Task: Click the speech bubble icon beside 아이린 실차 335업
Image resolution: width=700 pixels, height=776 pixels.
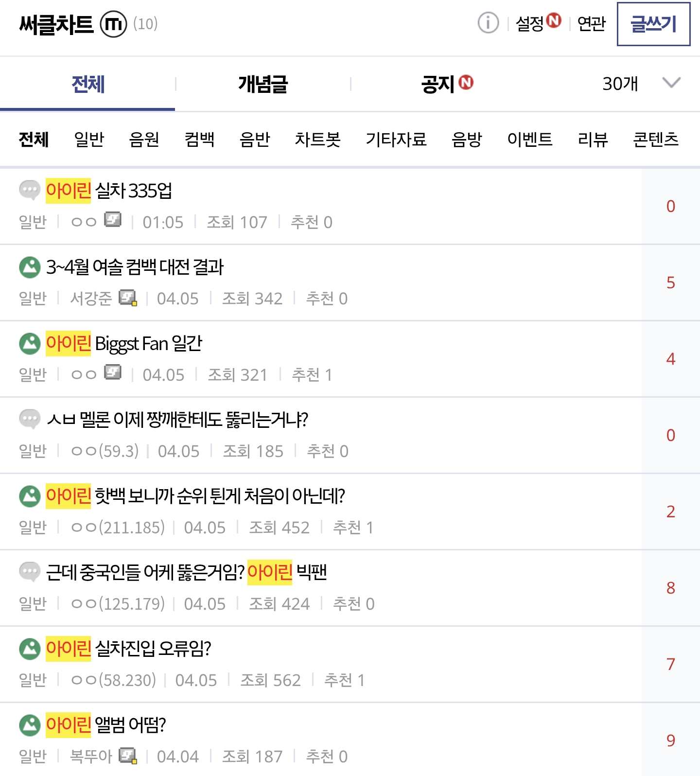Action: tap(30, 190)
